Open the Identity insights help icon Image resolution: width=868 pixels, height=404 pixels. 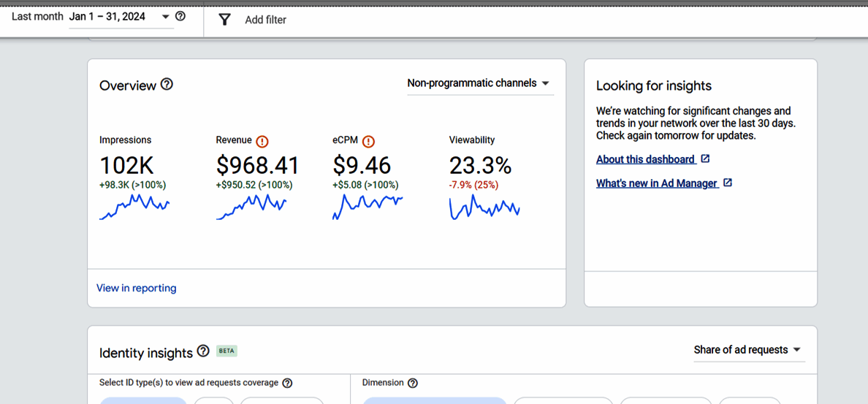coord(203,352)
